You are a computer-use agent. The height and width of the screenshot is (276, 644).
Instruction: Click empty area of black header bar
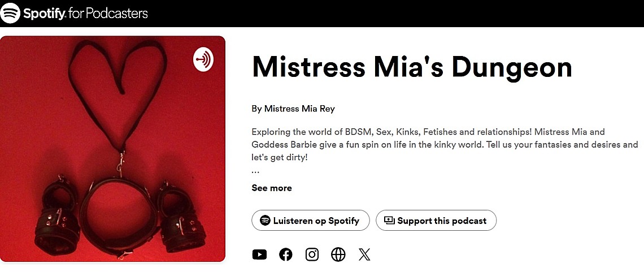pyautogui.click(x=395, y=13)
